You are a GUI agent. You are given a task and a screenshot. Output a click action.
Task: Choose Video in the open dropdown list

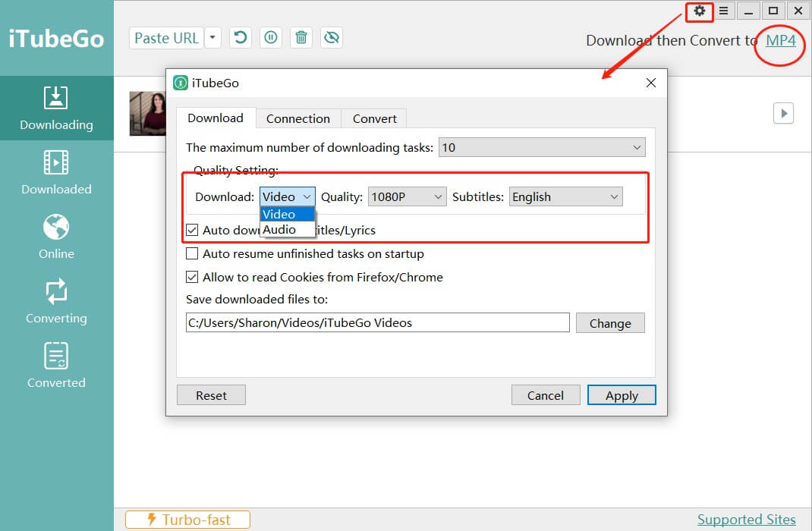point(288,214)
